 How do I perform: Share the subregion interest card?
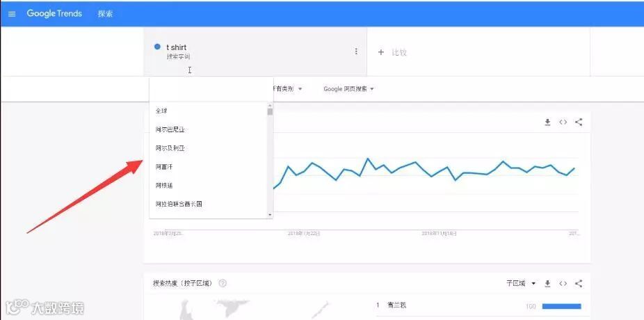579,283
